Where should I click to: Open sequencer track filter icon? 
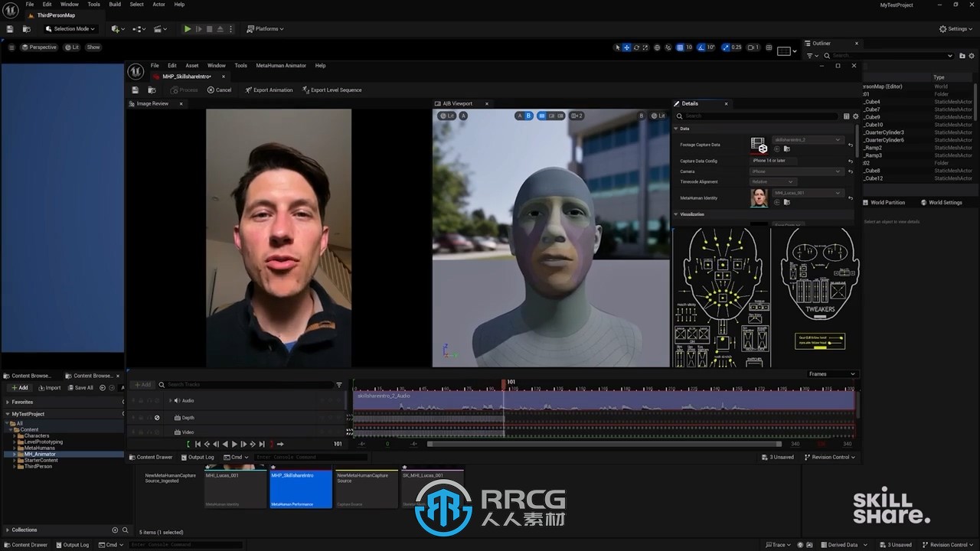click(x=339, y=385)
